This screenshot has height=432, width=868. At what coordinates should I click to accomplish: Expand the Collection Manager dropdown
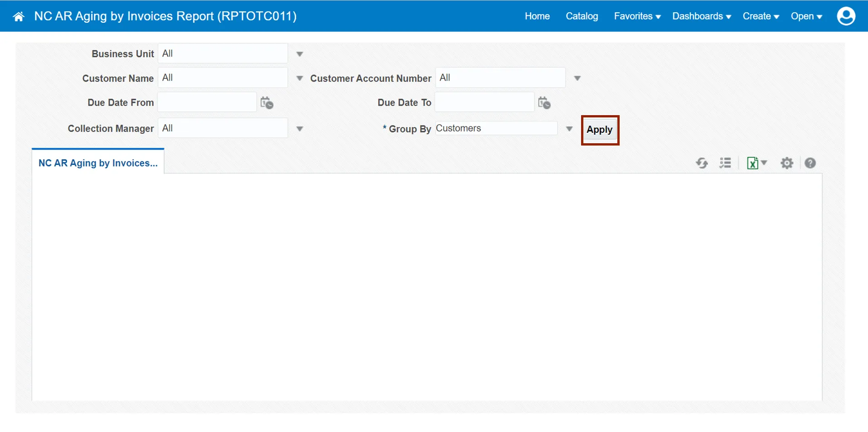[x=300, y=129]
